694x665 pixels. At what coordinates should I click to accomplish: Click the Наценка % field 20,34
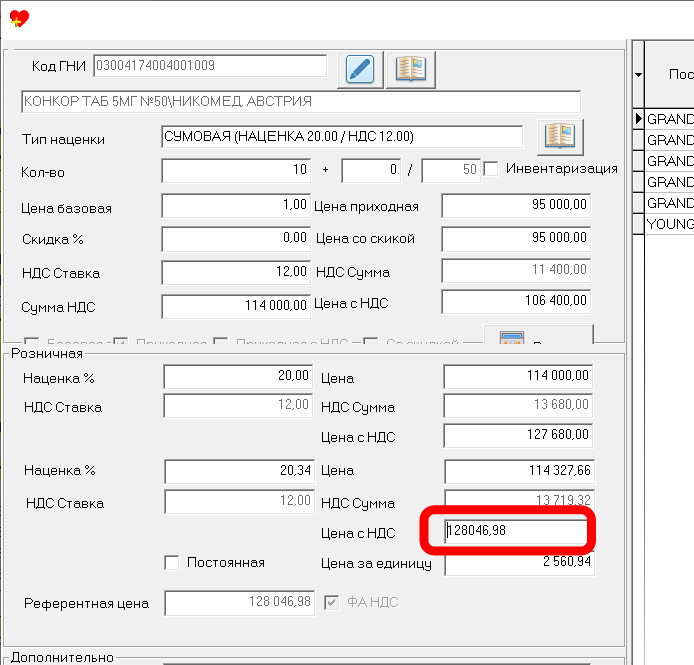tap(239, 471)
